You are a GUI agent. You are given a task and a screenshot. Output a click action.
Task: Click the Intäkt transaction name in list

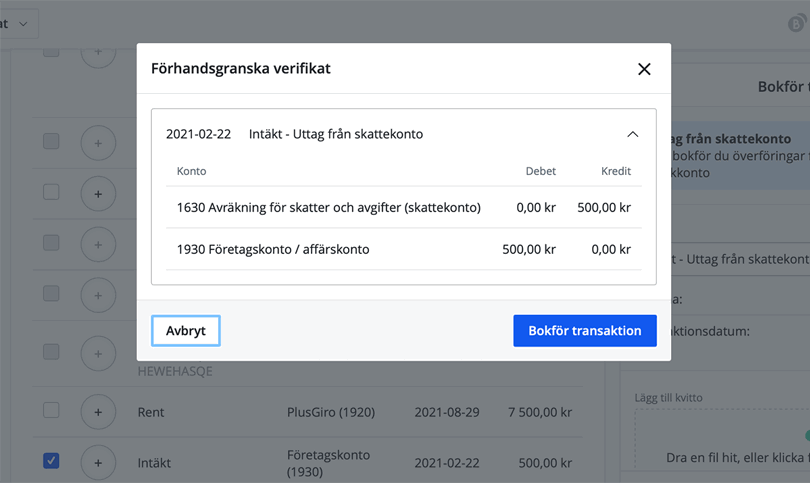[x=155, y=462]
